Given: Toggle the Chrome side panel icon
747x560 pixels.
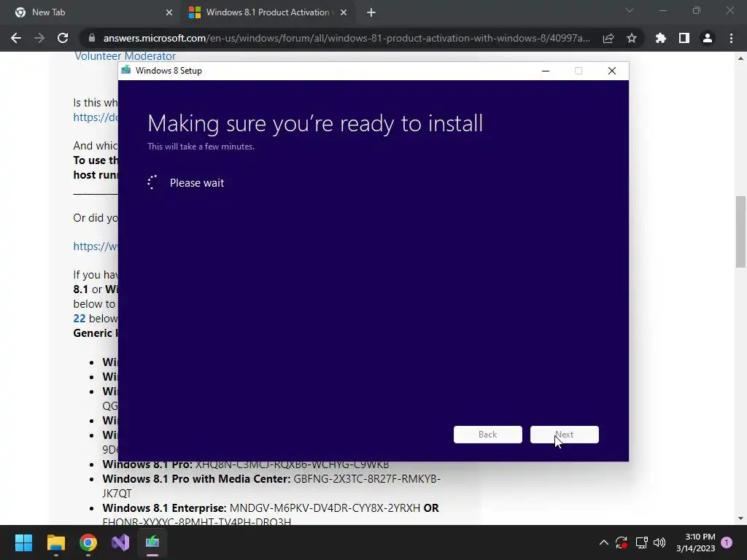Looking at the screenshot, I should (684, 38).
